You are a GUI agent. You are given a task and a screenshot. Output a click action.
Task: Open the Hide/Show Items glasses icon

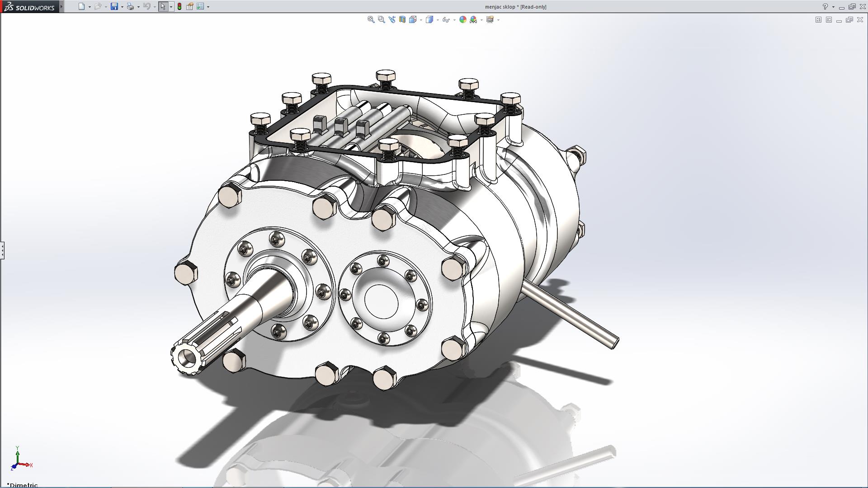point(446,19)
